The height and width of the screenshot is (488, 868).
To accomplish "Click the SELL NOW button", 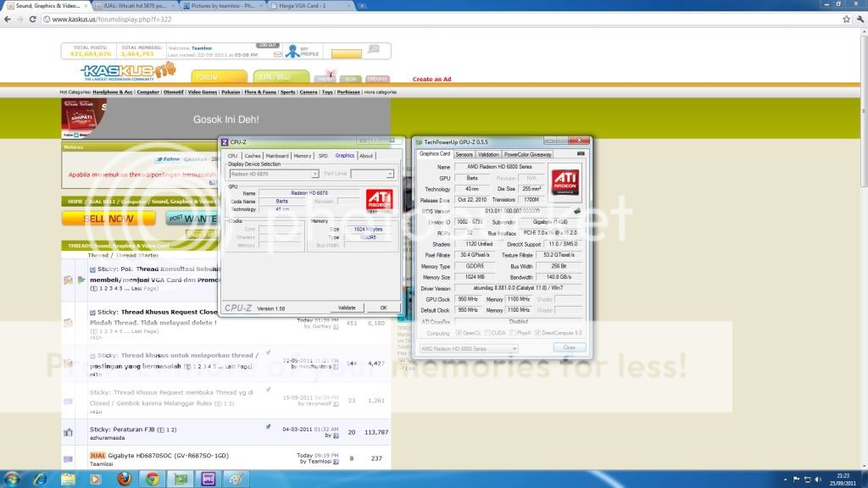I will [108, 219].
